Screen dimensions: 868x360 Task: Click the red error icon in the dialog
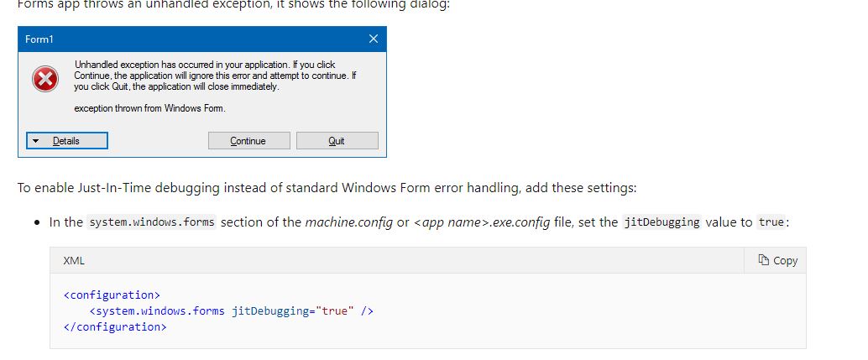[x=44, y=79]
